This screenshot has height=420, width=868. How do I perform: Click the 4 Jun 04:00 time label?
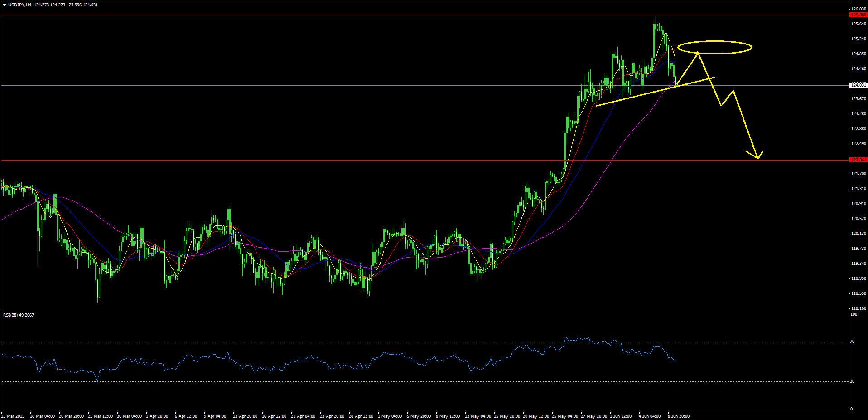coord(650,416)
